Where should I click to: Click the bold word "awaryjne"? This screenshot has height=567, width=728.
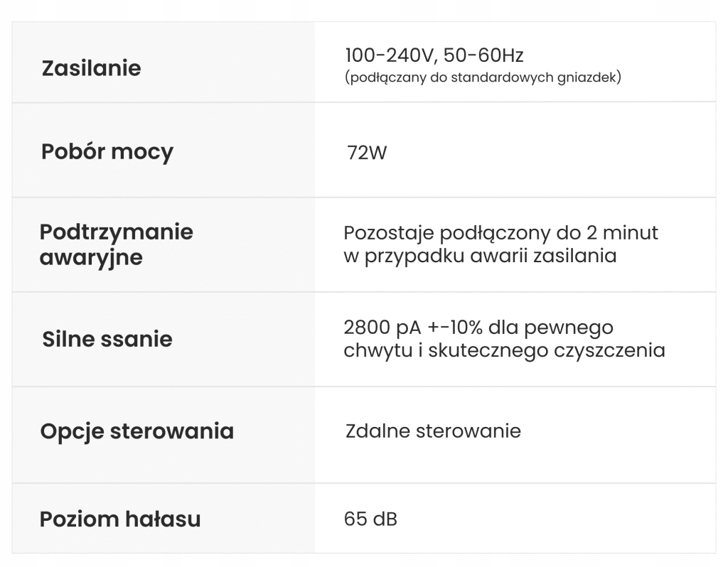point(91,257)
